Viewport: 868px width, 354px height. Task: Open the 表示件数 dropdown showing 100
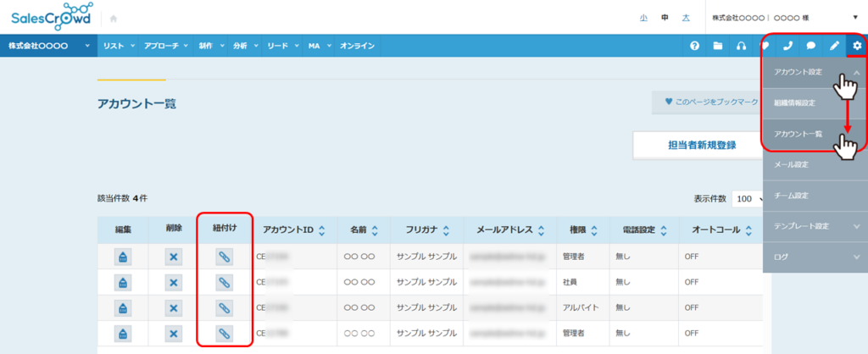coord(748,198)
